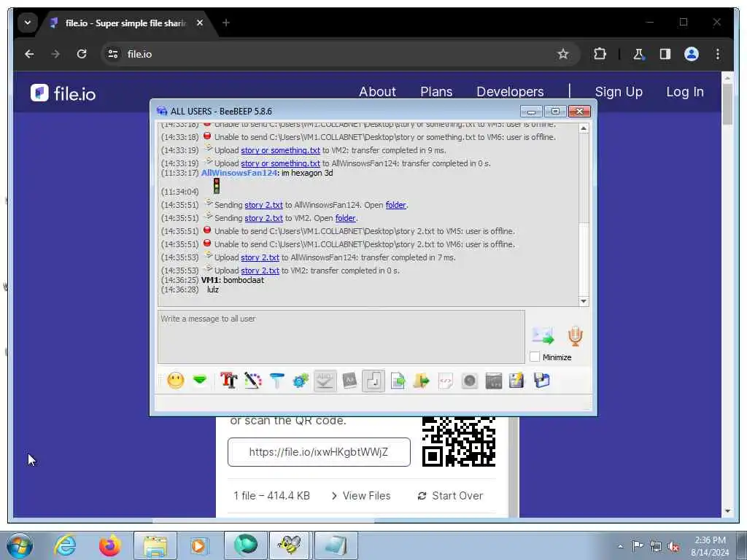Toggle the return key send message button

pyautogui.click(x=373, y=381)
